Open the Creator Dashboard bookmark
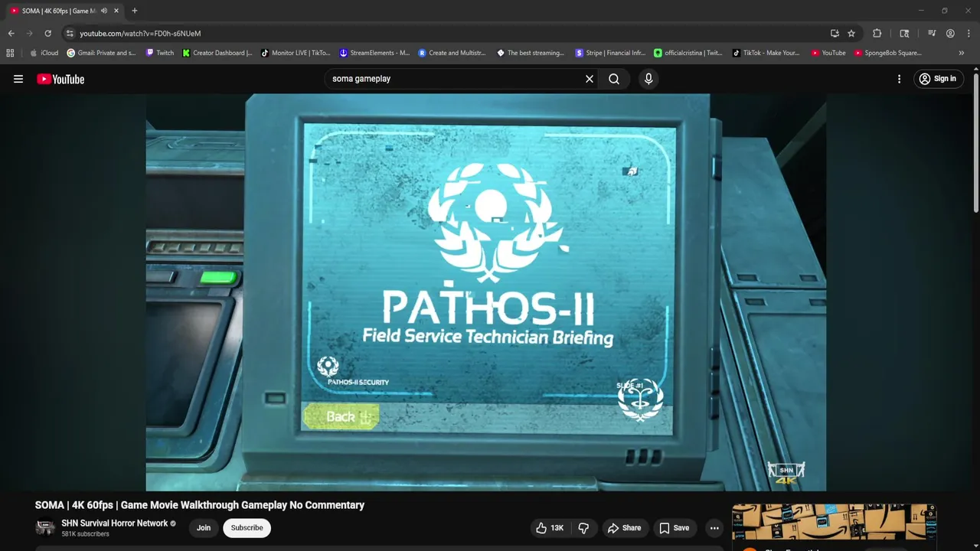This screenshot has height=551, width=980. click(x=217, y=53)
